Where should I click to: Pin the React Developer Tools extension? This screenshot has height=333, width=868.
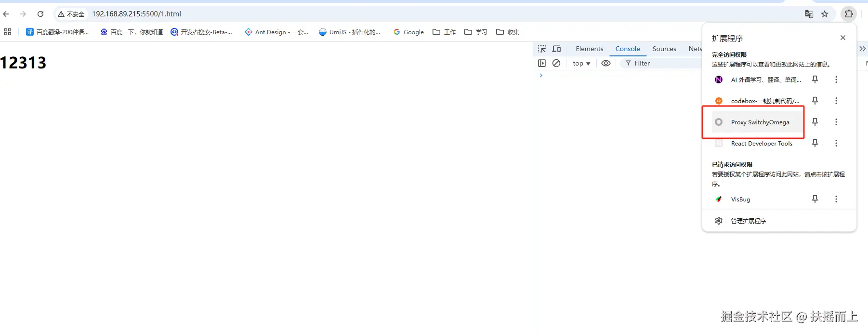tap(815, 143)
